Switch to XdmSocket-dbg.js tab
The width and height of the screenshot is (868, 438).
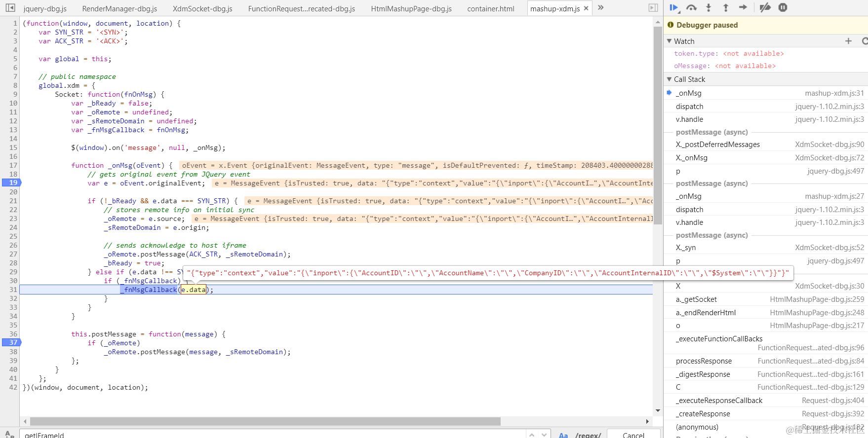click(202, 8)
